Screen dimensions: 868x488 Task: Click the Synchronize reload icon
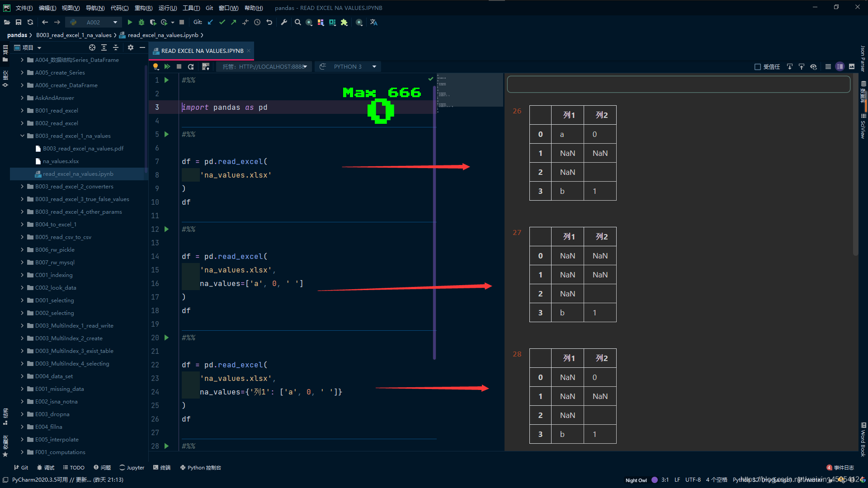tap(30, 22)
